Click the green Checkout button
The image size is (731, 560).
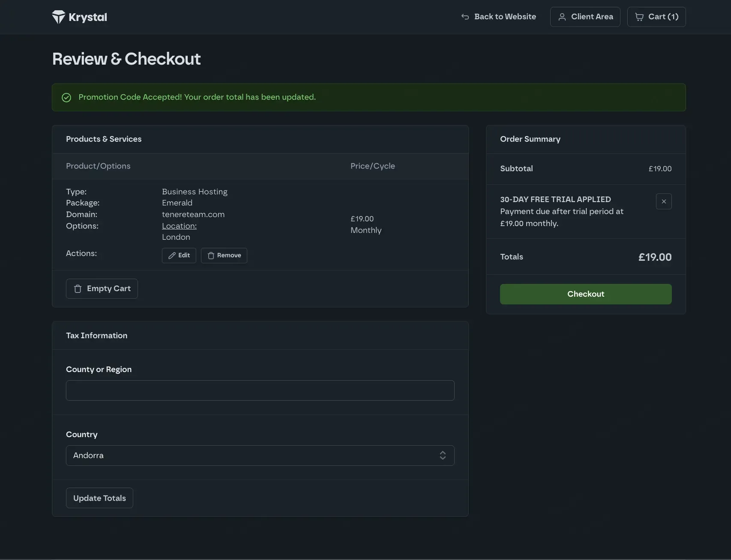(586, 294)
